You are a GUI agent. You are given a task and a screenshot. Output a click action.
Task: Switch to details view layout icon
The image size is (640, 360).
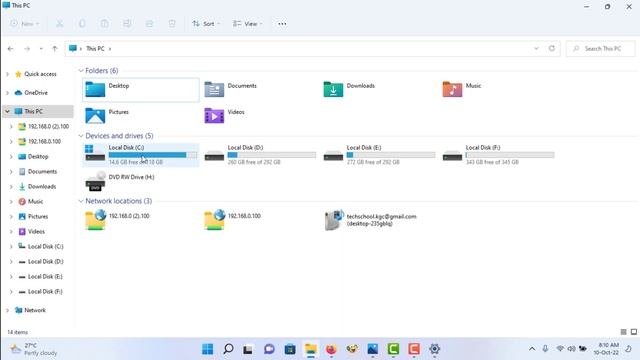click(x=623, y=332)
